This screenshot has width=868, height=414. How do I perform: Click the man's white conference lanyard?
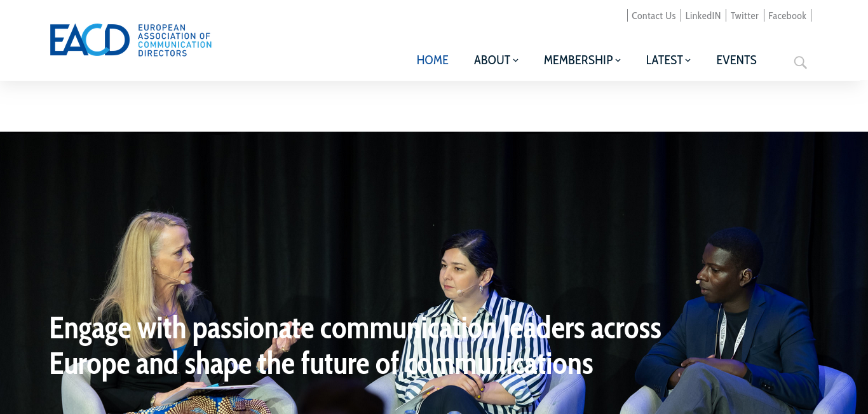coord(731,331)
